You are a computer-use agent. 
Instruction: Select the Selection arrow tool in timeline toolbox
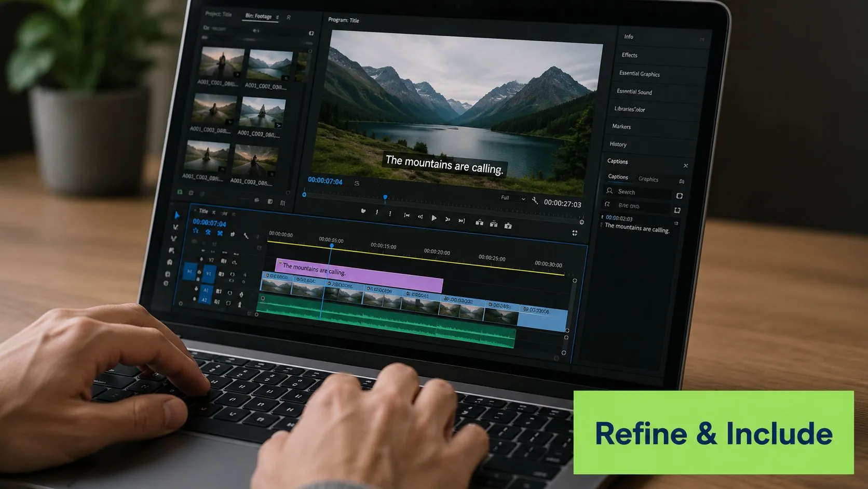click(177, 215)
